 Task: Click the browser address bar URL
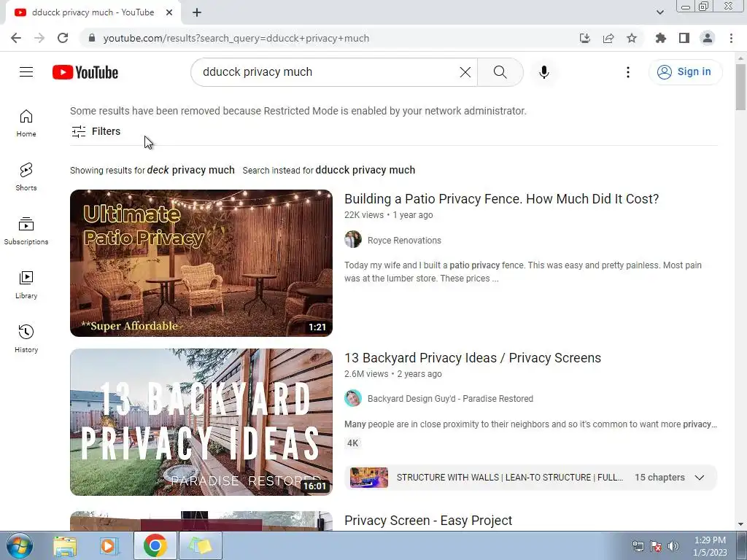point(236,38)
